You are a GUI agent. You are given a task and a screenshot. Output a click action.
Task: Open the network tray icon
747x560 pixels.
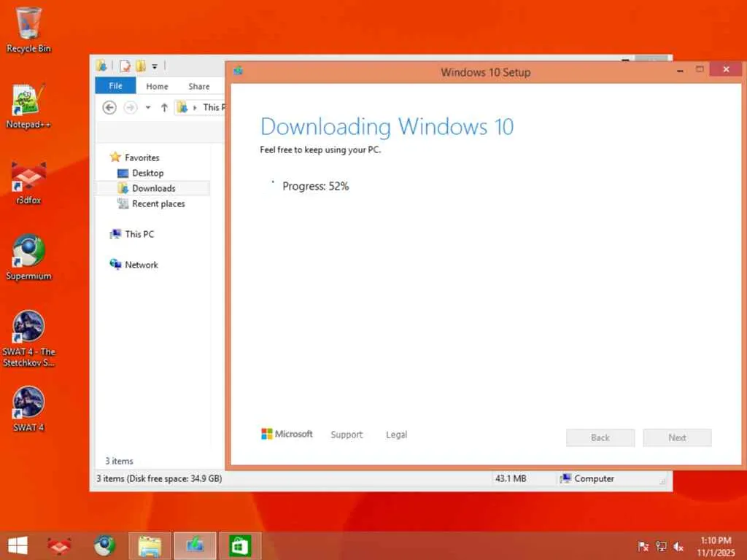click(661, 546)
